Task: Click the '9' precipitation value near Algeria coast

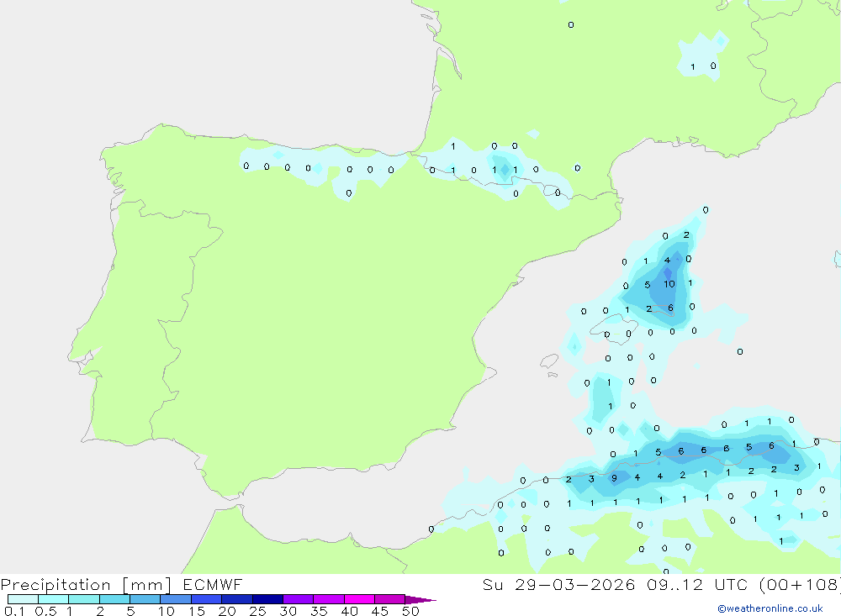Action: (x=614, y=478)
